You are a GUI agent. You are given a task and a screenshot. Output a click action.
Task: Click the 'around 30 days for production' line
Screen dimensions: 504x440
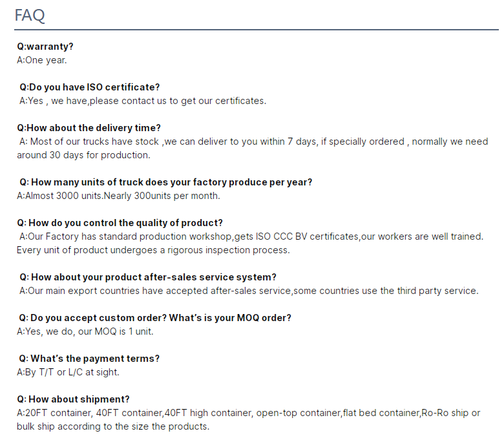click(83, 155)
